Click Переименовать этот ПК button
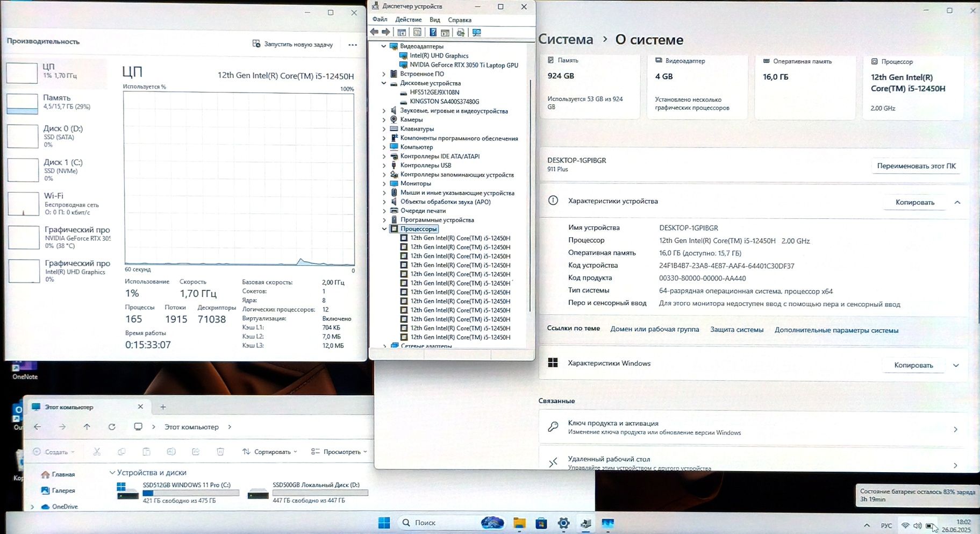 916,166
